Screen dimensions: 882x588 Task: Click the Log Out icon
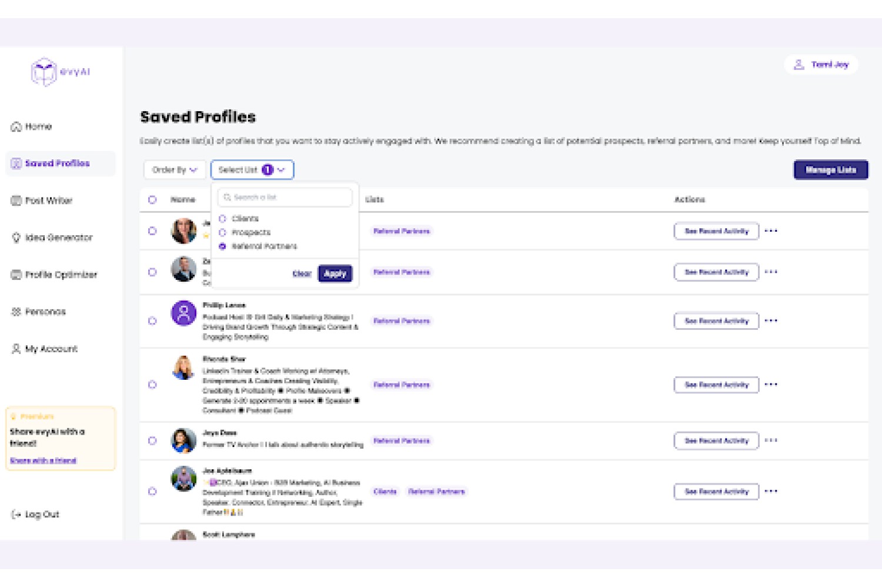coord(16,514)
